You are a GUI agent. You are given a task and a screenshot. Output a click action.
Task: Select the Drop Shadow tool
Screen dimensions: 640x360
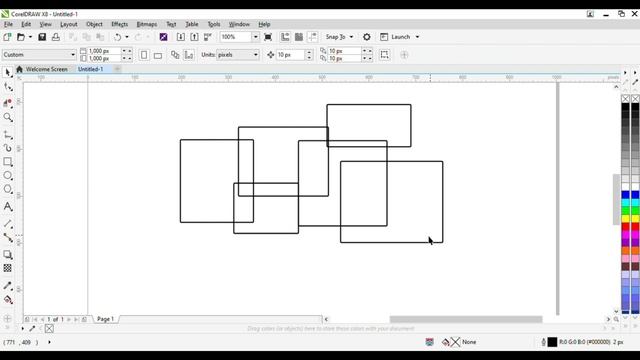click(8, 255)
